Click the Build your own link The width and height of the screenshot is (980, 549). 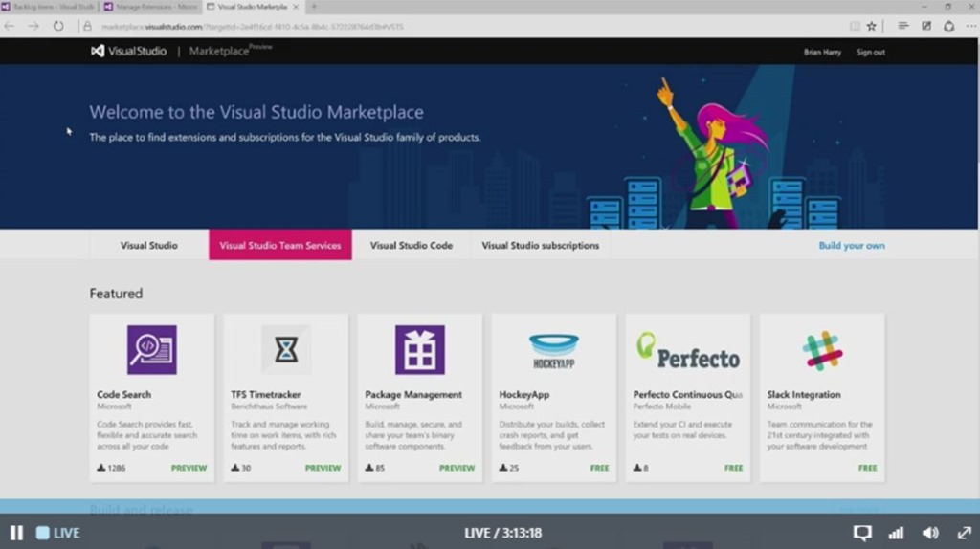[x=851, y=246]
